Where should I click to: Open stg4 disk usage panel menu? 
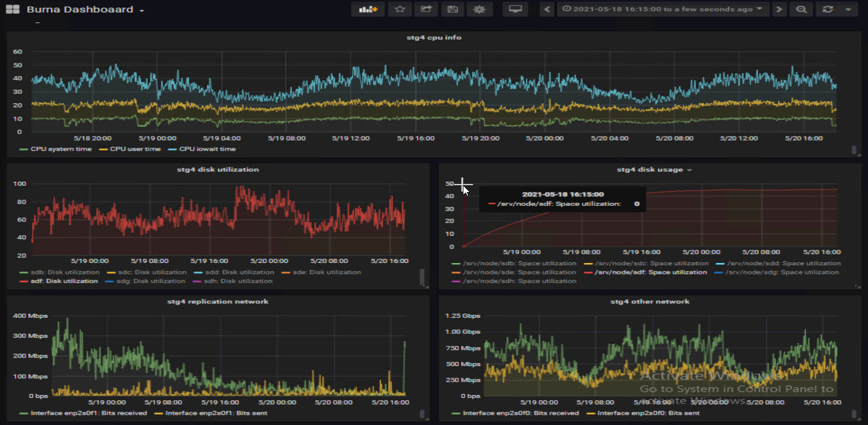pos(653,170)
